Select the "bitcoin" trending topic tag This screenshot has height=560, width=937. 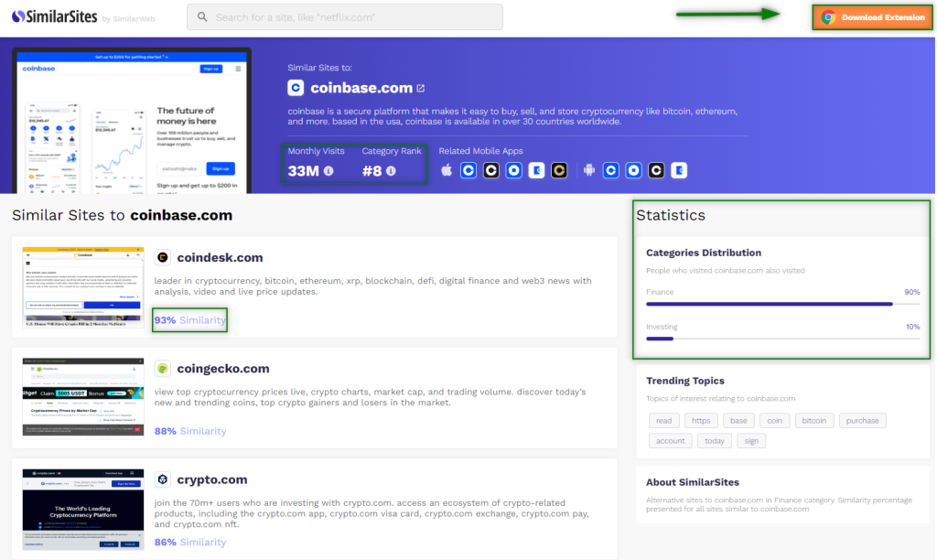coord(813,421)
